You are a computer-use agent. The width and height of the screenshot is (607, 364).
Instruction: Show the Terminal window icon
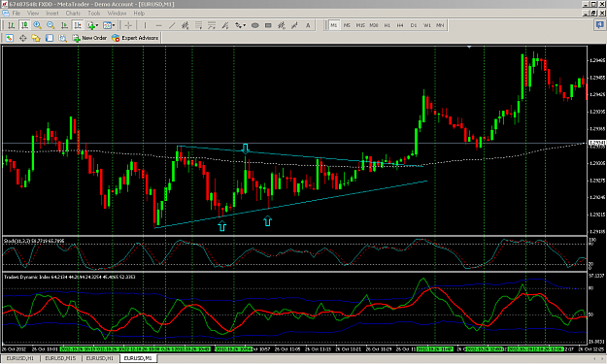coord(50,38)
